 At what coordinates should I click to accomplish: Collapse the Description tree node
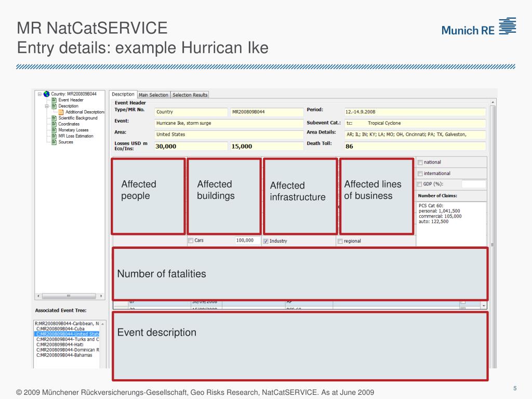click(47, 106)
